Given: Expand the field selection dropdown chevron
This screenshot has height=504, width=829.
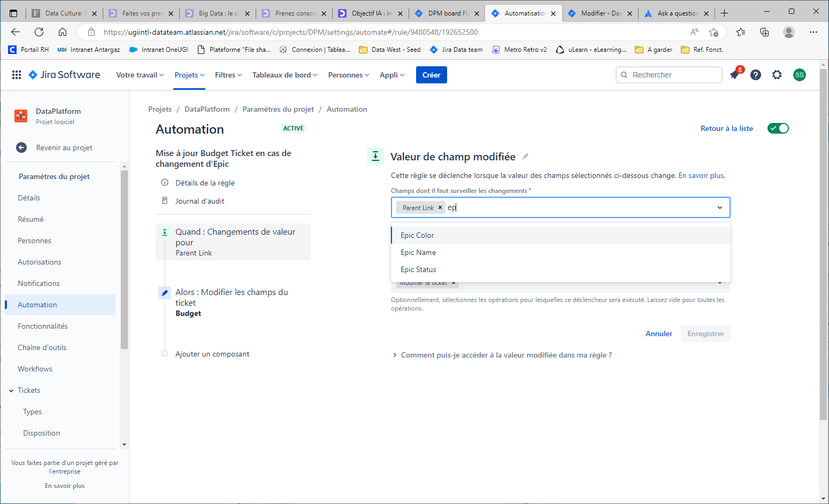Looking at the screenshot, I should coord(720,207).
